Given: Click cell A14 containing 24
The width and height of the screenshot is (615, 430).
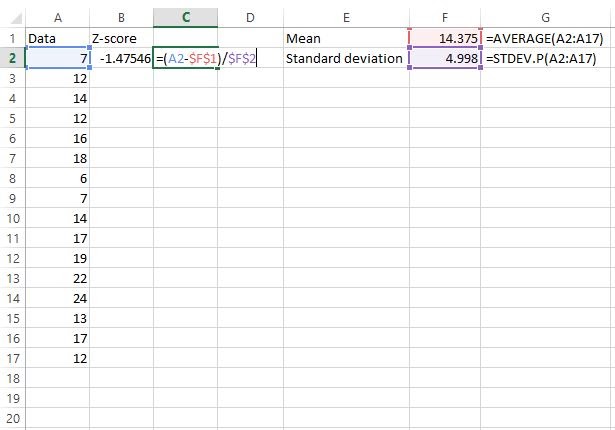Looking at the screenshot, I should (58, 298).
